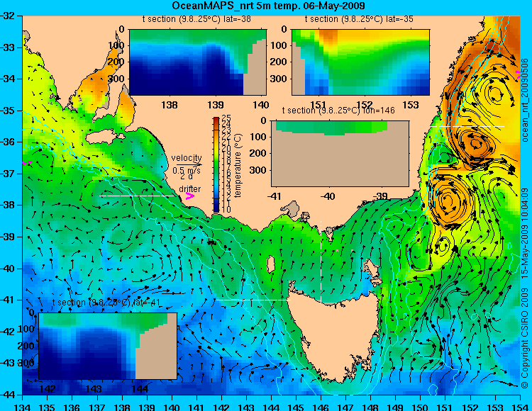The width and height of the screenshot is (532, 411).
Task: Select the 134 longitude axis label
Action: (23, 407)
